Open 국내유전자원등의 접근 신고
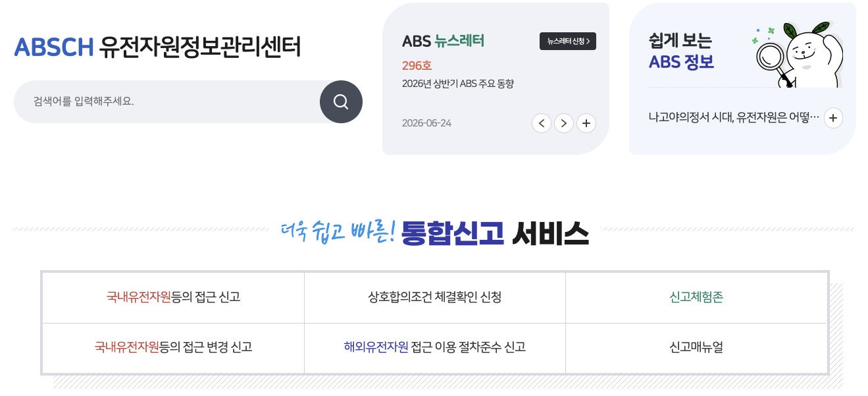The image size is (868, 396). pyautogui.click(x=173, y=297)
